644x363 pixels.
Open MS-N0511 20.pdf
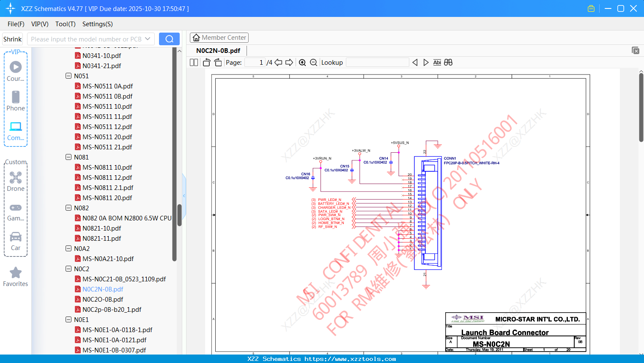pyautogui.click(x=107, y=137)
